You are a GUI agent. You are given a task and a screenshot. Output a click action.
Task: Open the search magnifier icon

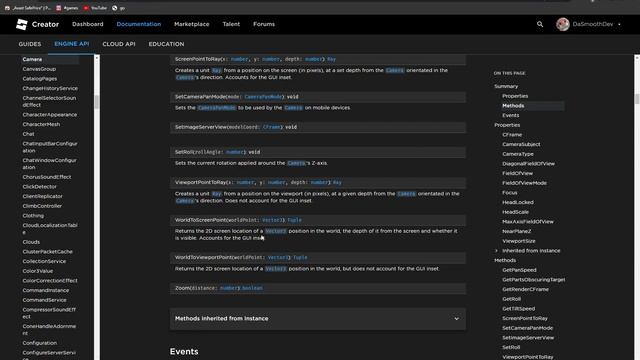(540, 24)
